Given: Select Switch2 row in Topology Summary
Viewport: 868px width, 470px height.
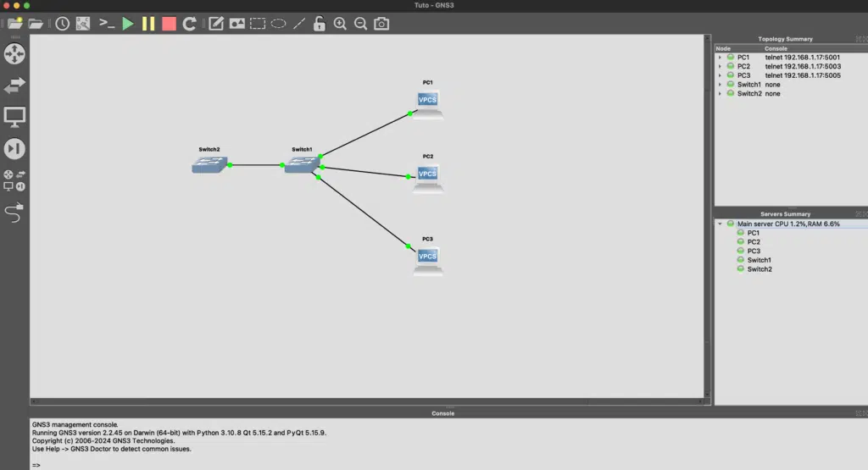Looking at the screenshot, I should tap(791, 94).
